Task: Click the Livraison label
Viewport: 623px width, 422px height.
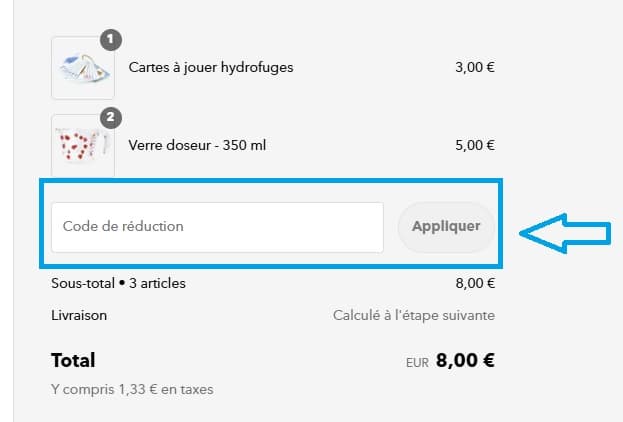Action: [79, 315]
